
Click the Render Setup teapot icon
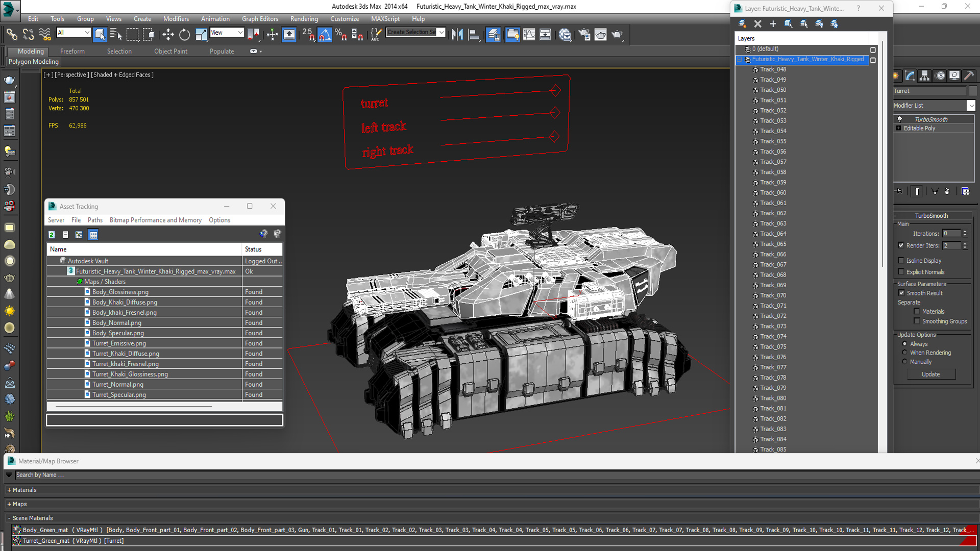[x=584, y=35]
